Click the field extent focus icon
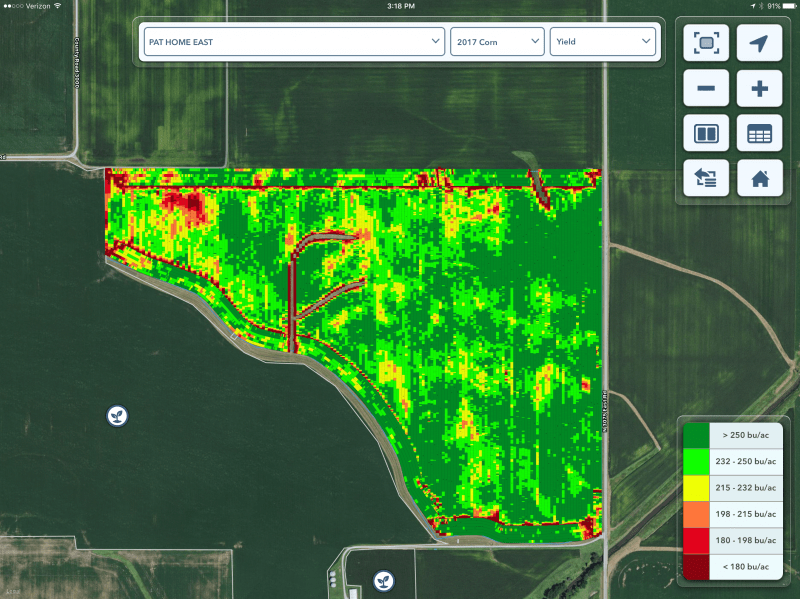800x599 pixels. pyautogui.click(x=706, y=43)
